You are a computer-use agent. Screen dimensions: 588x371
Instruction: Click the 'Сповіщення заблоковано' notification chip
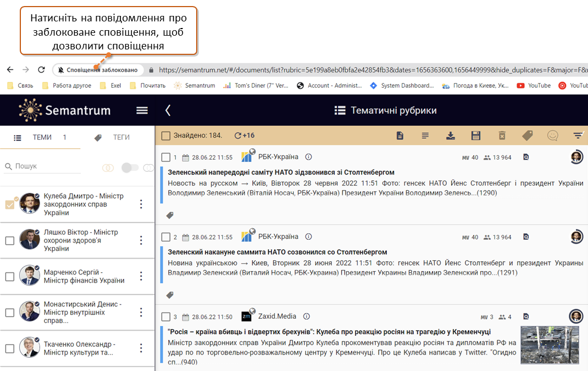pos(98,70)
